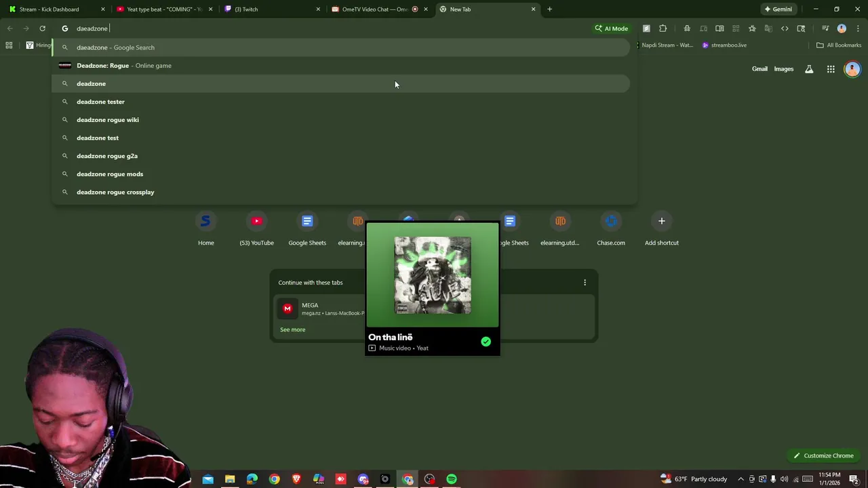The height and width of the screenshot is (488, 868).
Task: Open the Images link
Action: point(783,69)
